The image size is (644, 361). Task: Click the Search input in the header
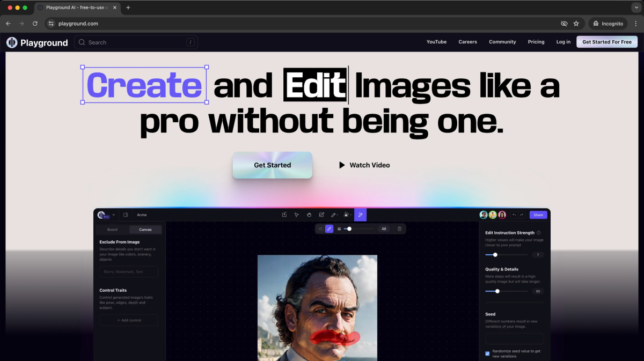[x=136, y=42]
